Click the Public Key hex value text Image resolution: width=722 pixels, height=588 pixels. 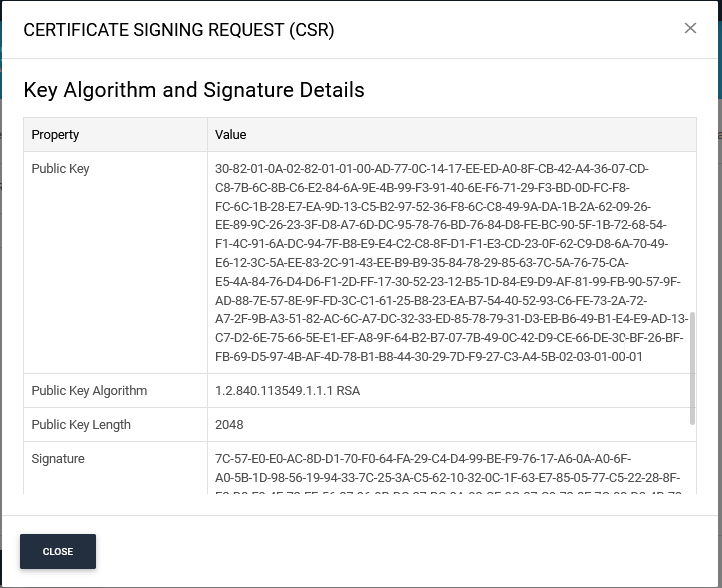451,262
